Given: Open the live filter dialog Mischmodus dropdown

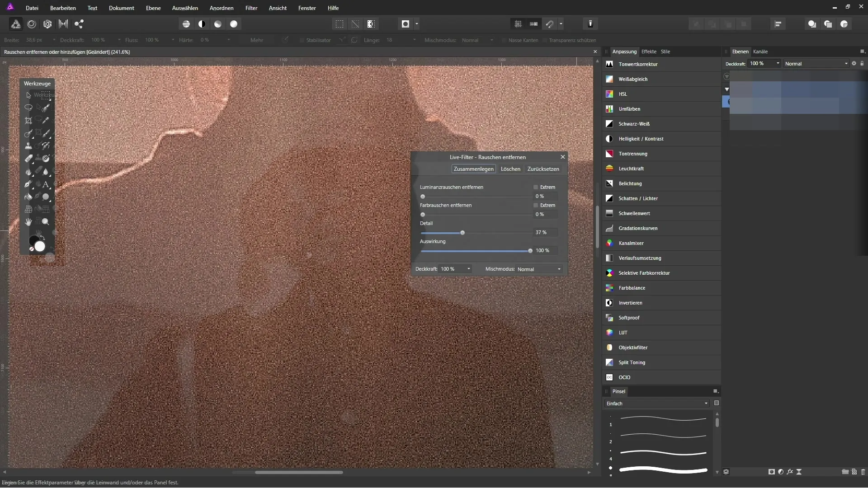Looking at the screenshot, I should [539, 269].
